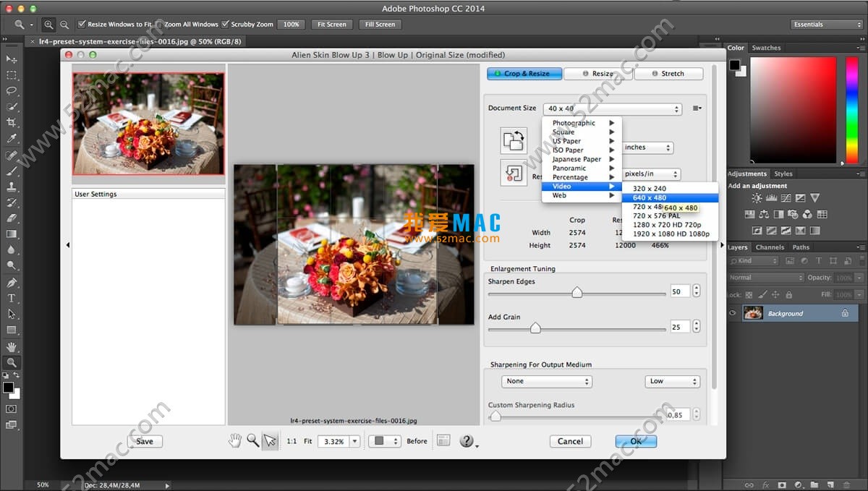868x491 pixels.
Task: Select the Gradient tool
Action: [x=12, y=234]
